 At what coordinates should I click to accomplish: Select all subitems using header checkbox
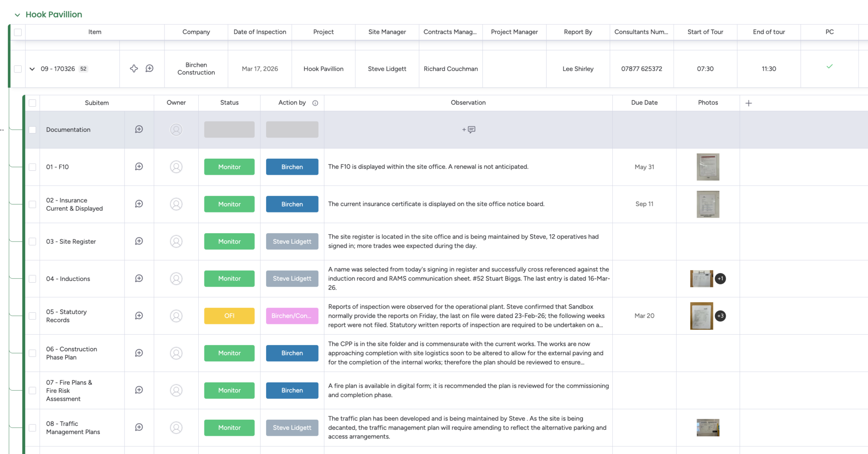[x=33, y=103]
